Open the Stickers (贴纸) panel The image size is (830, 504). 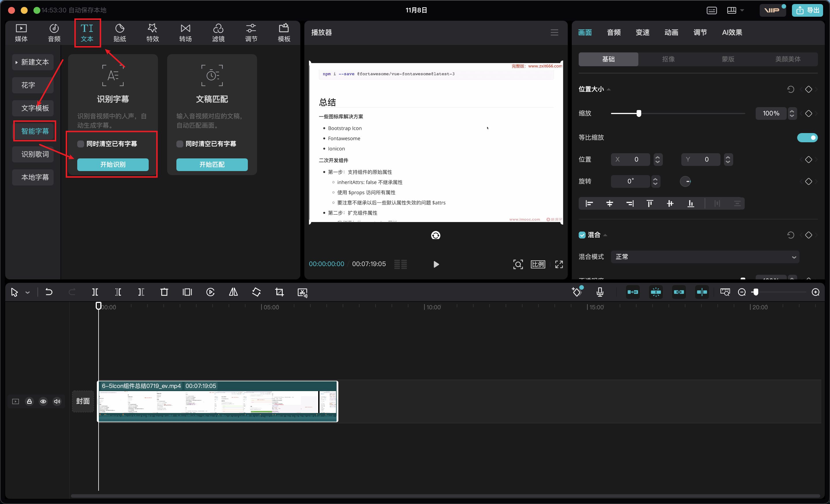pyautogui.click(x=120, y=33)
